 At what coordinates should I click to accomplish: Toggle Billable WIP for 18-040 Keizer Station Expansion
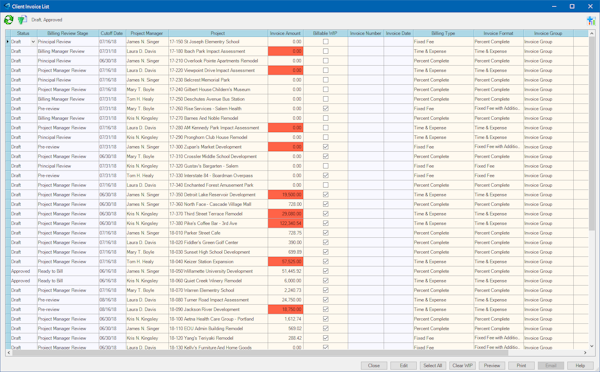326,262
